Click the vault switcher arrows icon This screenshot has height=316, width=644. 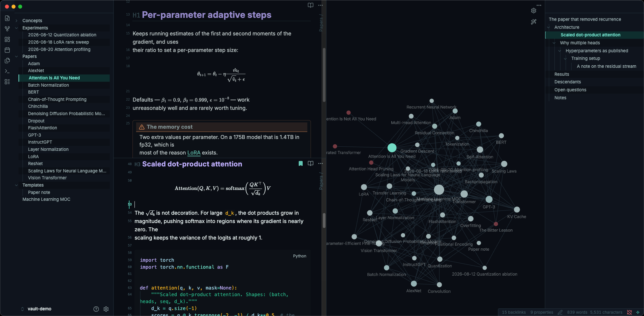pos(23,309)
